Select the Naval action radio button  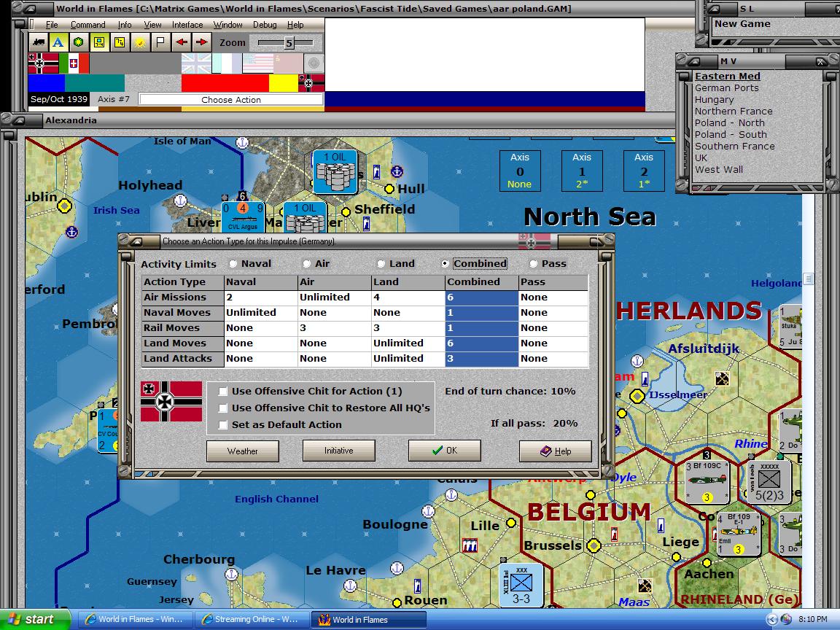(x=233, y=263)
